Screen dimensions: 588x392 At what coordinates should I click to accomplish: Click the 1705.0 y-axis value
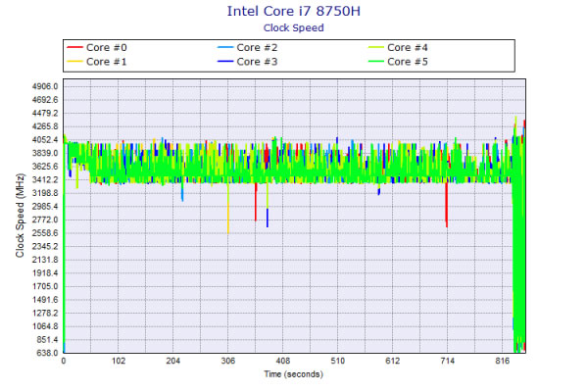coord(45,286)
